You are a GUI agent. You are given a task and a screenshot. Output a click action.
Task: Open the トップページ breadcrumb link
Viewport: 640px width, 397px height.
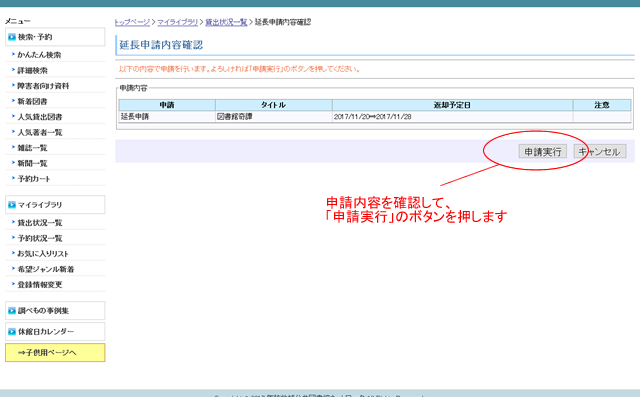[x=133, y=22]
